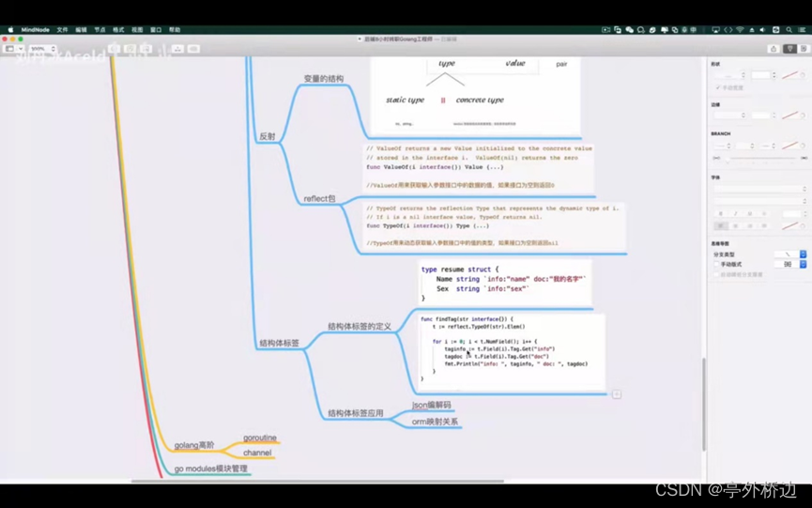Select the reflect包 node
The height and width of the screenshot is (508, 812).
pyautogui.click(x=319, y=199)
